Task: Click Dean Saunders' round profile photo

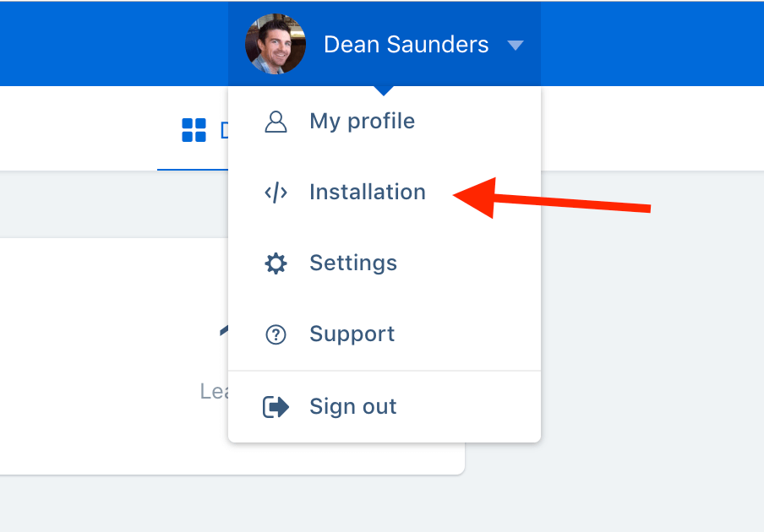Action: tap(276, 44)
